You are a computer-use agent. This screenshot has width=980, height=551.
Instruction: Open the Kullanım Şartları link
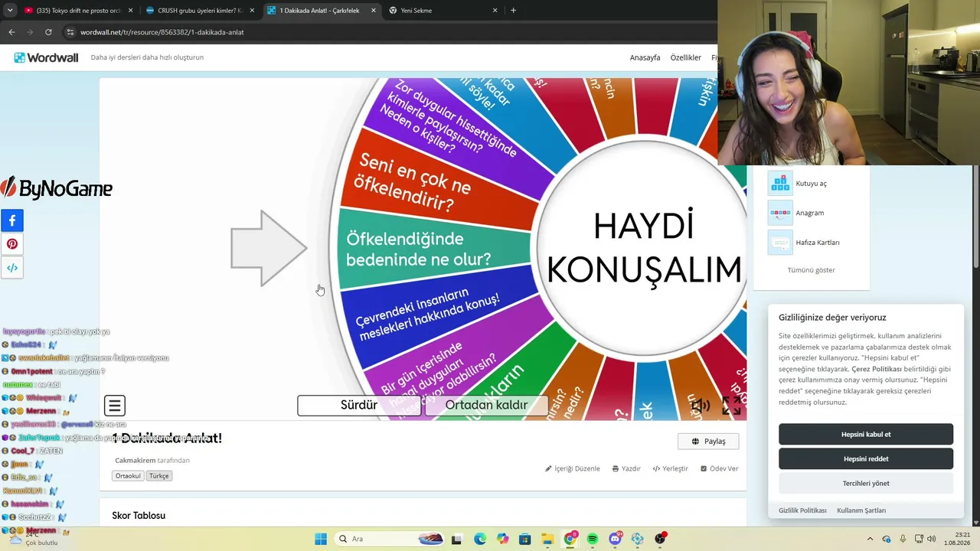[861, 510]
